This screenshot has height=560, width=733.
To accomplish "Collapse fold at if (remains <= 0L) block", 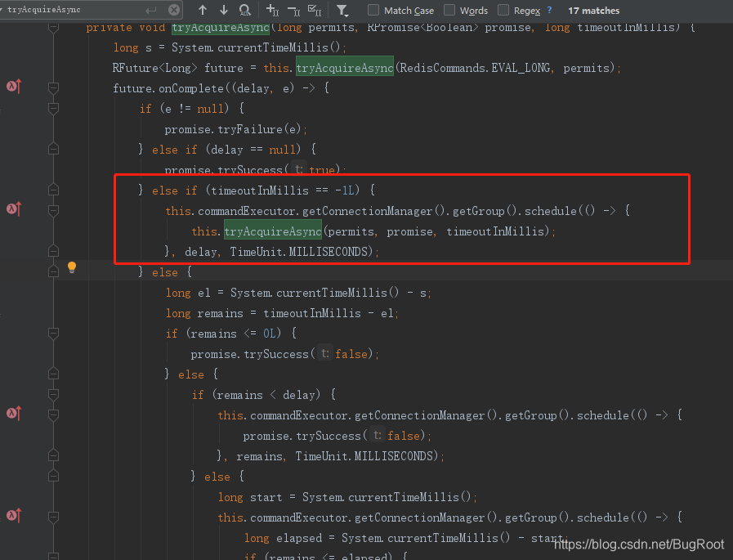I will click(x=53, y=333).
